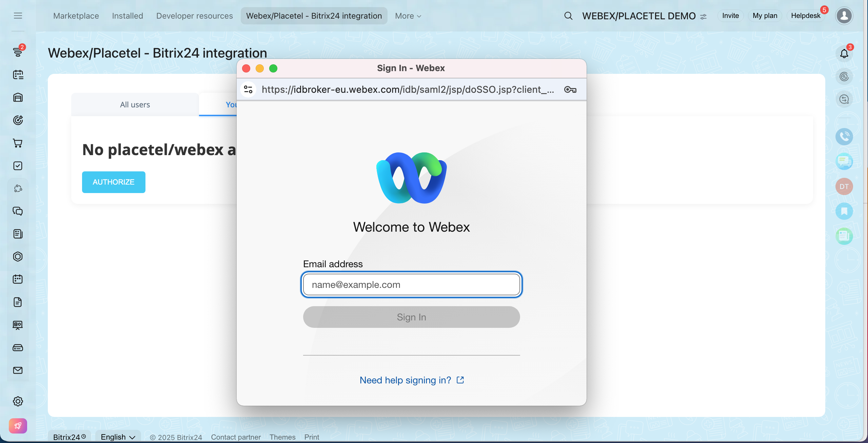868x443 pixels.
Task: Open the shopping cart sidebar icon
Action: click(x=18, y=143)
